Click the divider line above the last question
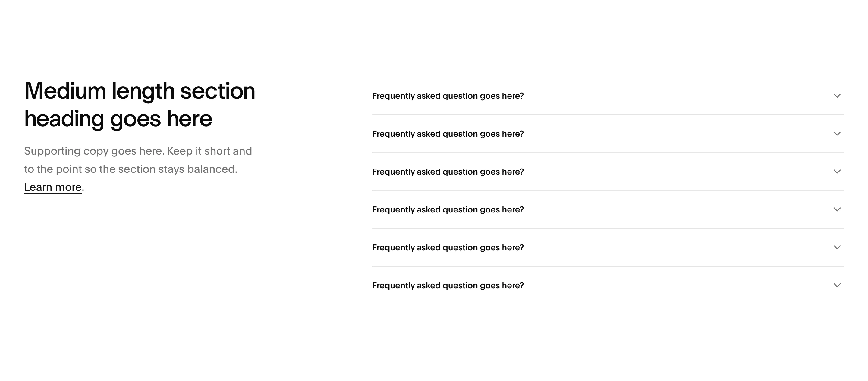 pos(608,267)
